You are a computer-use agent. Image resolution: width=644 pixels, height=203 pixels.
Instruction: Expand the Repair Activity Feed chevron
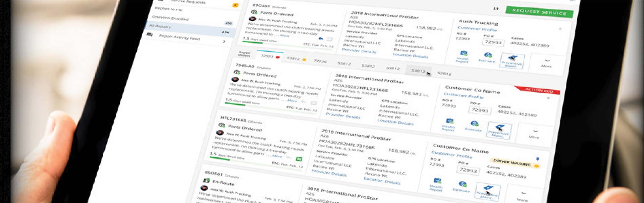point(224,42)
